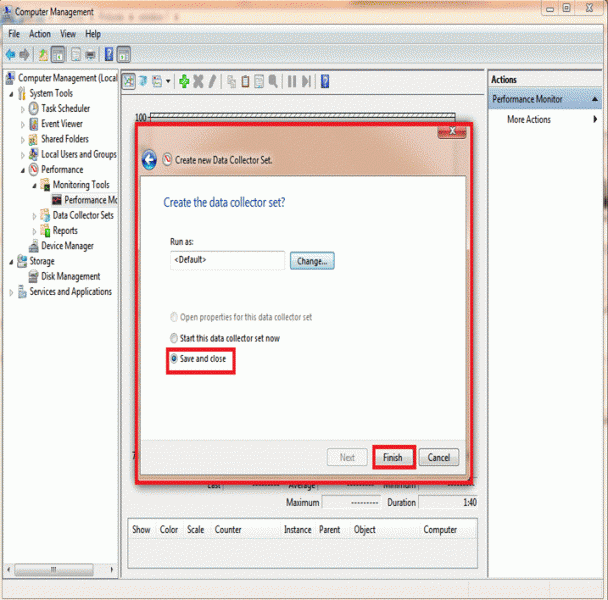Screen dimensions: 608x600
Task: Click the green plus Add counter icon
Action: [184, 81]
